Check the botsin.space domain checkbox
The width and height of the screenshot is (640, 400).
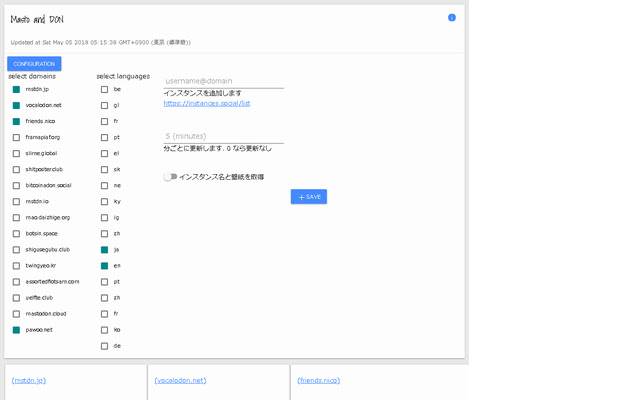click(16, 234)
